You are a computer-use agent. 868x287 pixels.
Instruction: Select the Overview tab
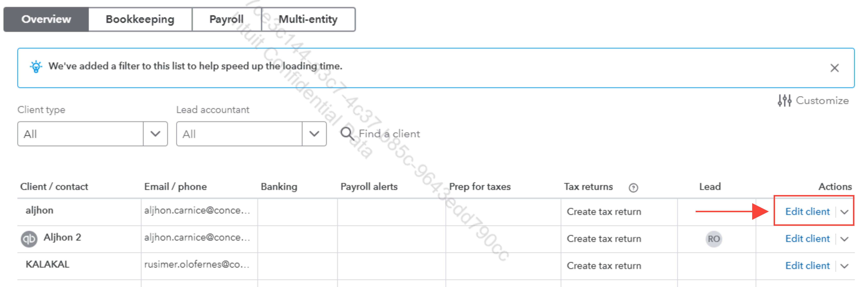(46, 19)
